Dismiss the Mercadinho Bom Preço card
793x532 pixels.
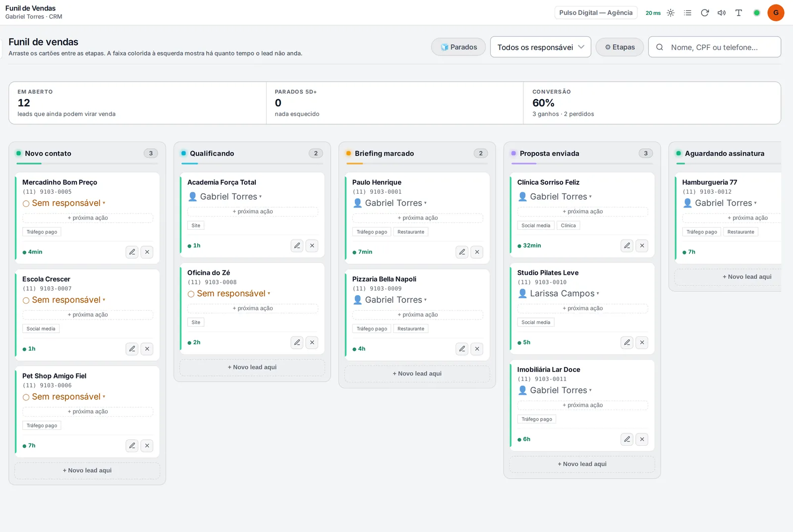[x=147, y=252]
